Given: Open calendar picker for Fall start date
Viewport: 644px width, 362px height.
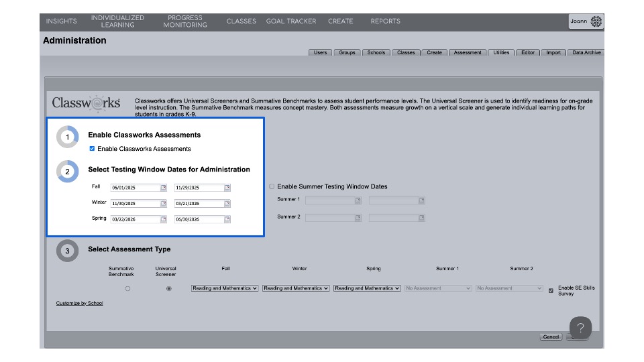Looking at the screenshot, I should pyautogui.click(x=164, y=188).
